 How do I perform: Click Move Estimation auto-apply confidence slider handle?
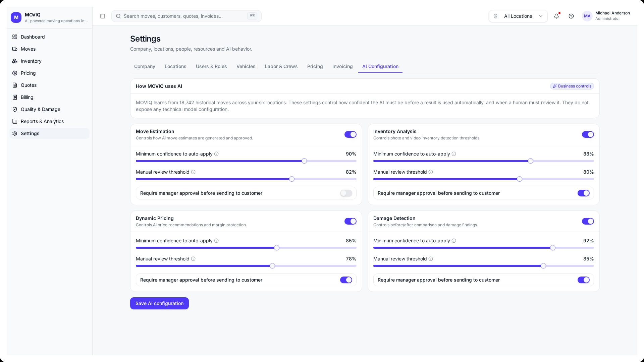pyautogui.click(x=304, y=161)
